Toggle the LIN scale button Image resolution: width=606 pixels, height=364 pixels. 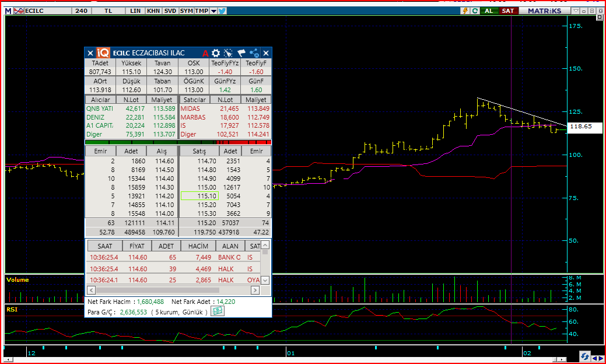click(x=135, y=11)
